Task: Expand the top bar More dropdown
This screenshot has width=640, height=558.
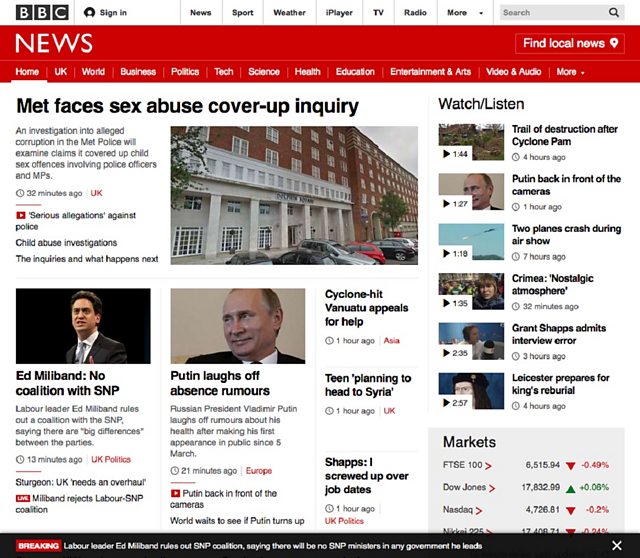Action: point(465,13)
